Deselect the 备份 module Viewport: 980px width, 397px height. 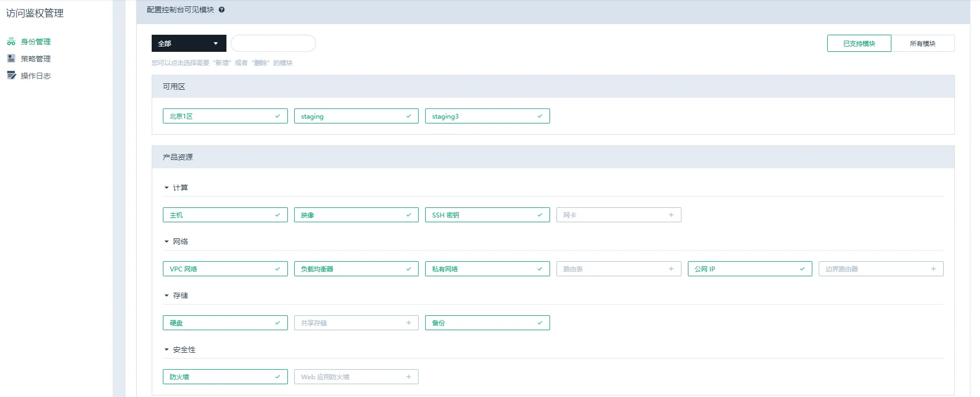pos(487,323)
